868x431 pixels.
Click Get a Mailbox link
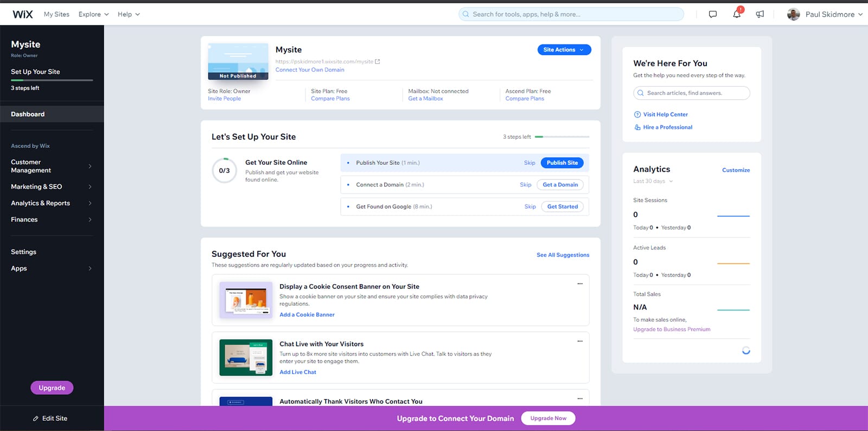pyautogui.click(x=425, y=99)
